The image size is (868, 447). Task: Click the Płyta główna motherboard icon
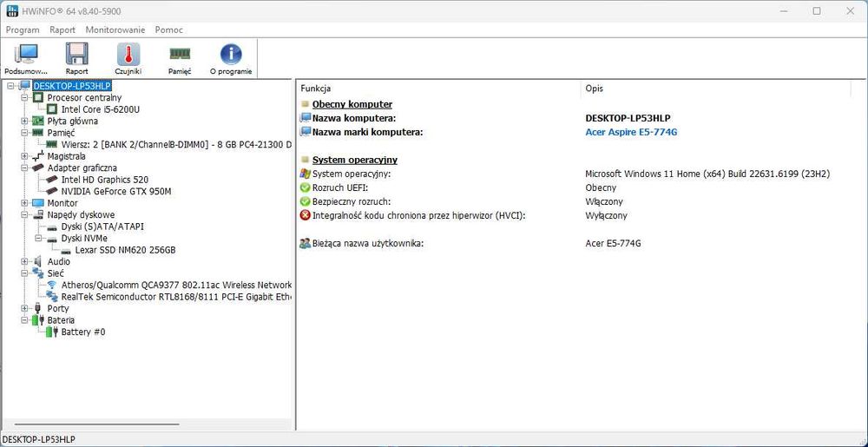pyautogui.click(x=38, y=122)
